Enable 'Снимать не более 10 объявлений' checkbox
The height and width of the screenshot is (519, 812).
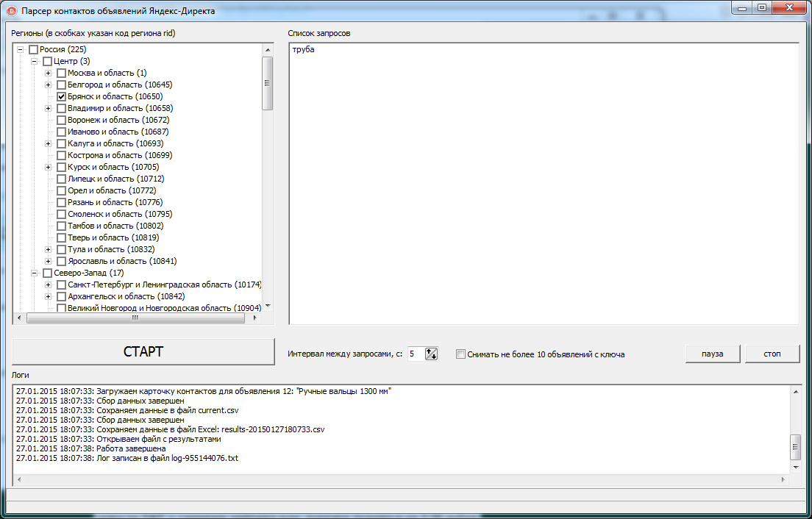click(x=460, y=354)
